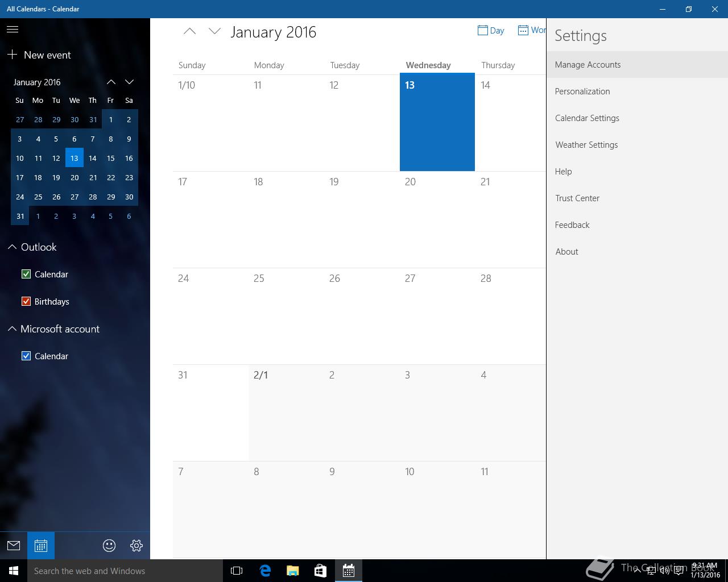Pick January 31 in mini calendar
728x582 pixels.
[20, 216]
